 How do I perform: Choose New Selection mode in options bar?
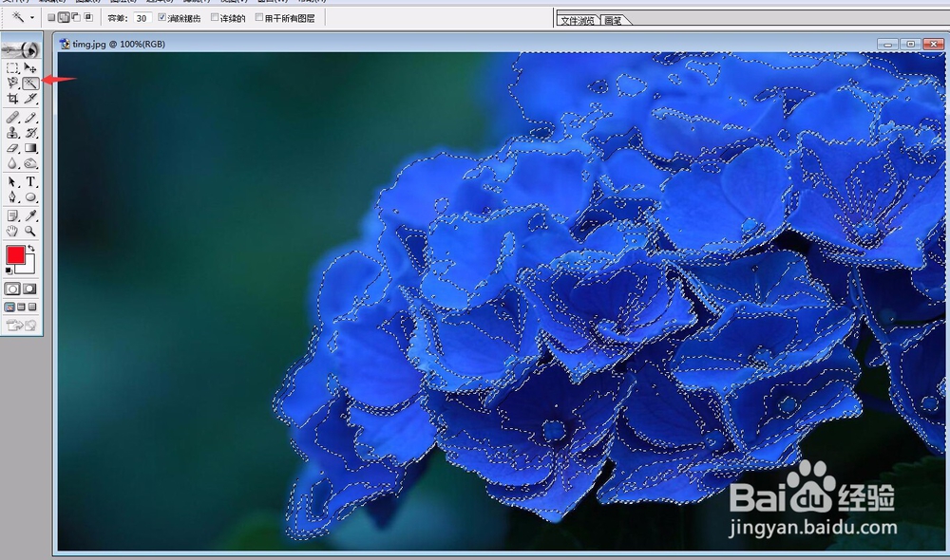click(51, 17)
